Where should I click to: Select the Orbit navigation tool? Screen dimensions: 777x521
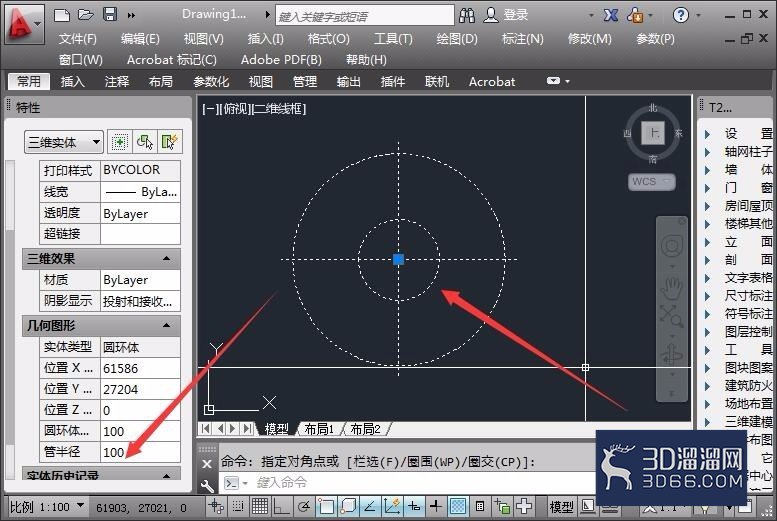pyautogui.click(x=672, y=354)
